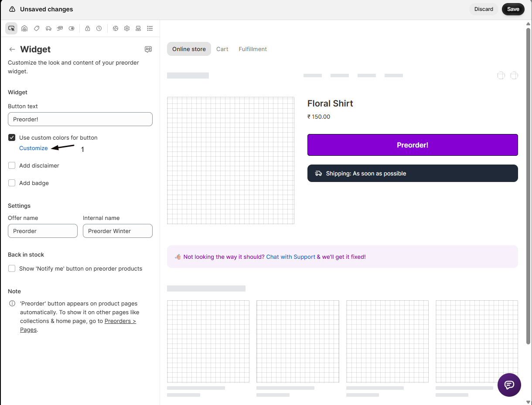Image resolution: width=532 pixels, height=405 pixels.
Task: Click the Discard button
Action: tap(484, 9)
